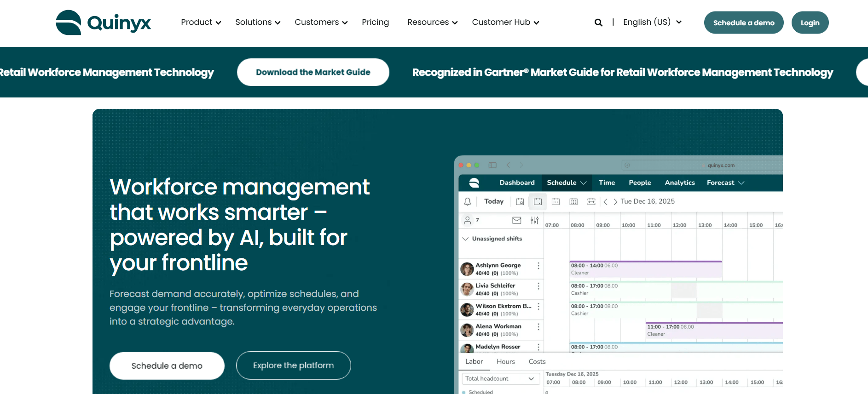
Task: Click Alena Workman's 11:00 - 17:00 Cleaner shift
Action: point(714,331)
